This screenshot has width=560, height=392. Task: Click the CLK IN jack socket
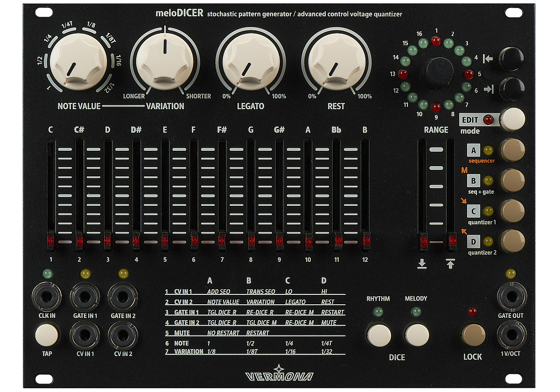[47, 297]
